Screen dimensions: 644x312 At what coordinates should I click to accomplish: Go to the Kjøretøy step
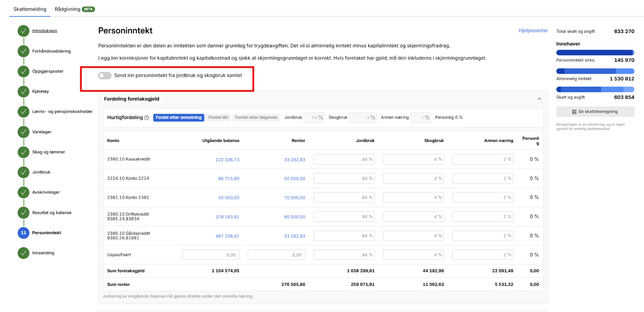coord(41,91)
